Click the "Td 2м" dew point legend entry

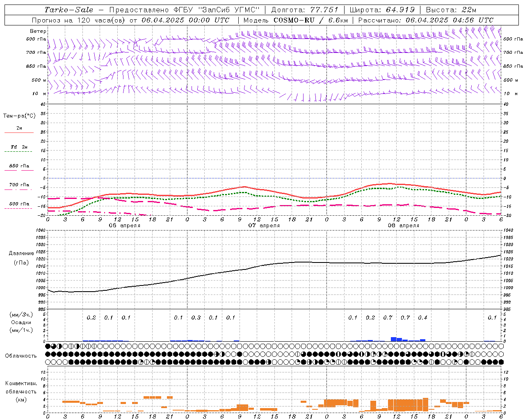click(x=19, y=147)
